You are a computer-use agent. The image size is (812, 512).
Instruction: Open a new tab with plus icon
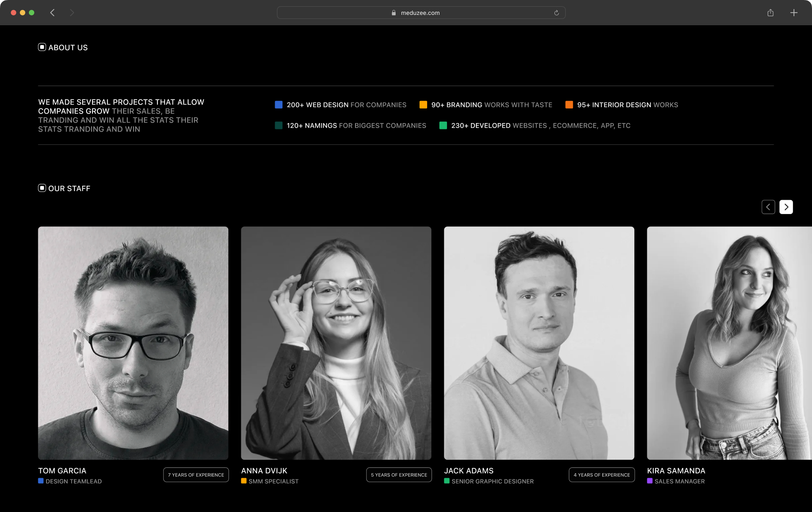click(x=794, y=13)
